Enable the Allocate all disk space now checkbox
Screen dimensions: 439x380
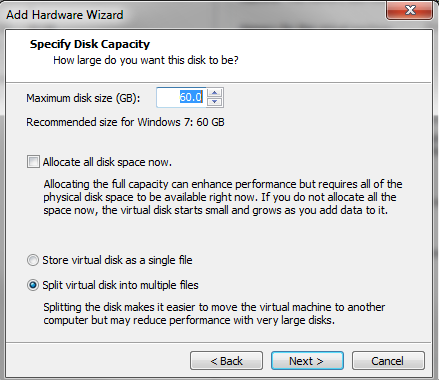33,162
